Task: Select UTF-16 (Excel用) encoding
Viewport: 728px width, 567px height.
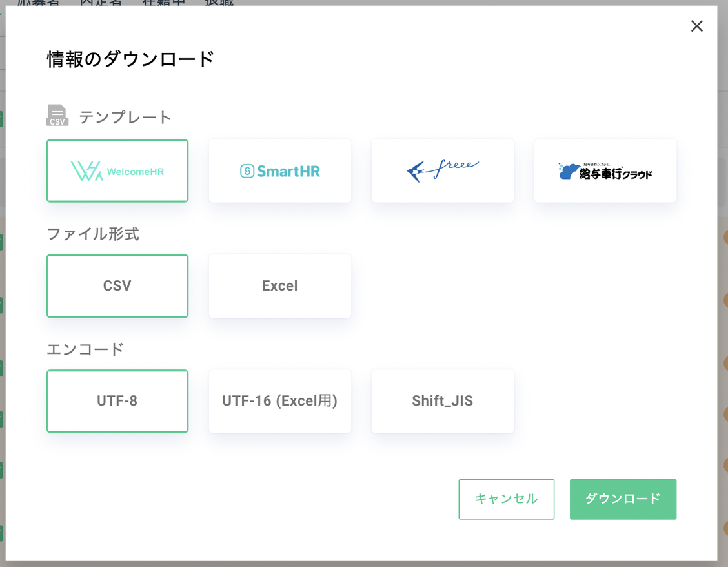Action: pos(280,401)
